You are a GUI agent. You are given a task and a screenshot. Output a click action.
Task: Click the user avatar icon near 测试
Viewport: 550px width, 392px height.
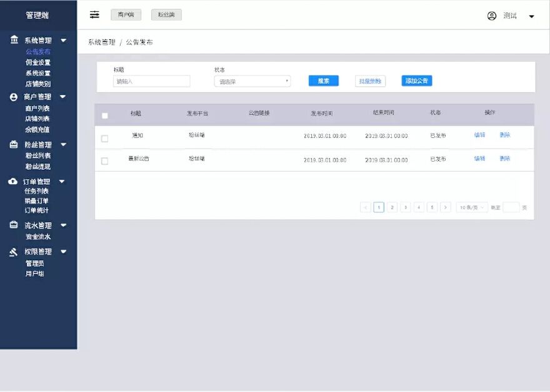(492, 16)
